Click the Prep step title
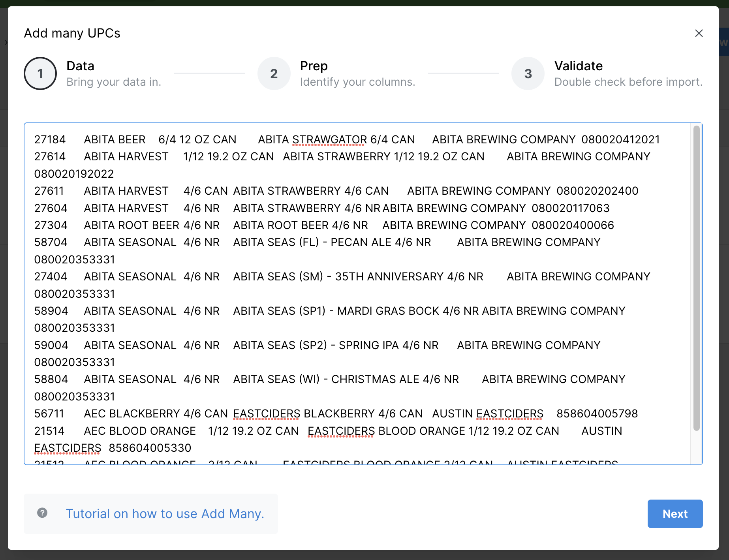The height and width of the screenshot is (560, 729). (x=314, y=66)
